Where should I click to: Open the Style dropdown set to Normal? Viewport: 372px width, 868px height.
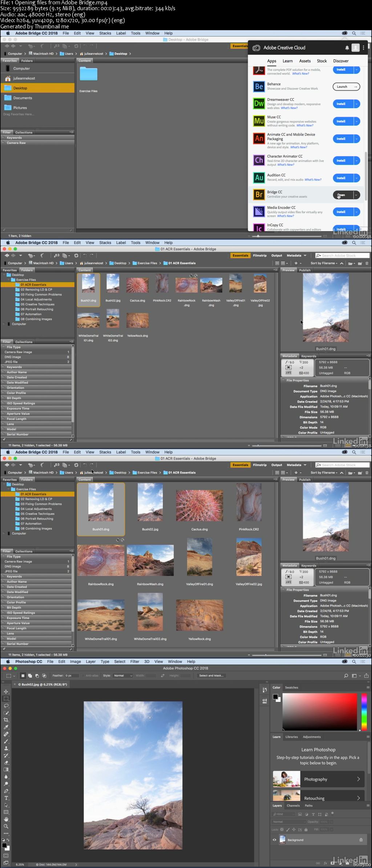pos(123,676)
